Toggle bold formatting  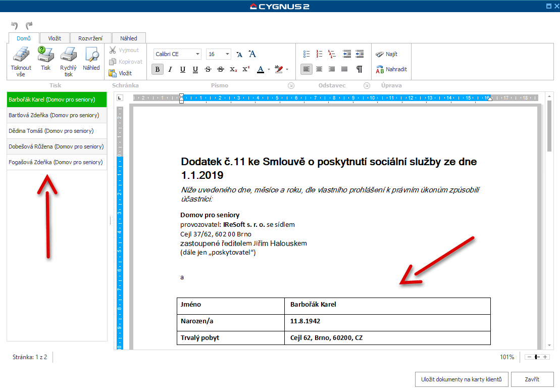click(158, 69)
